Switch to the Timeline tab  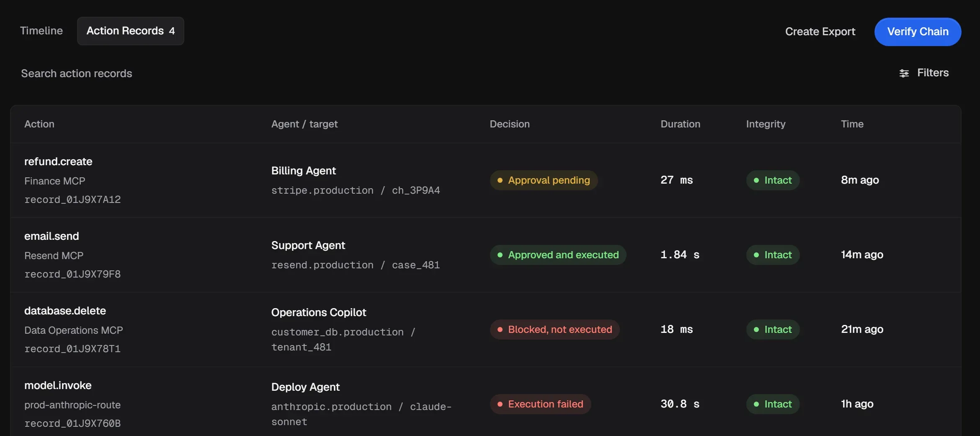(41, 31)
